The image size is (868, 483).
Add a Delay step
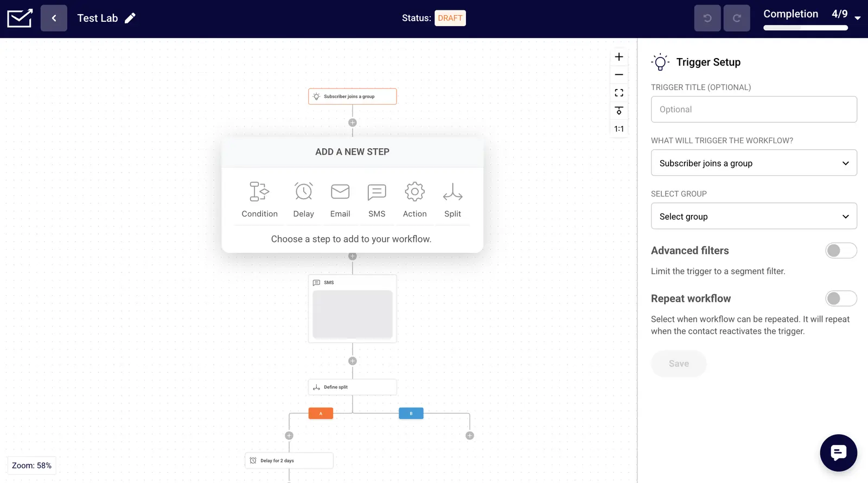(x=304, y=200)
